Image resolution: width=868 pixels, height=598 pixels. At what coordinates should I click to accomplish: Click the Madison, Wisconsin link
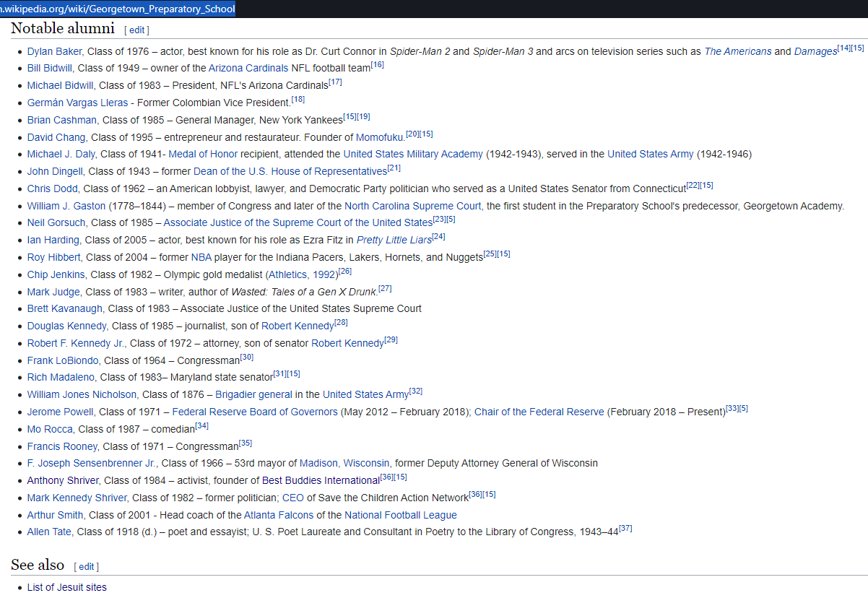point(344,463)
